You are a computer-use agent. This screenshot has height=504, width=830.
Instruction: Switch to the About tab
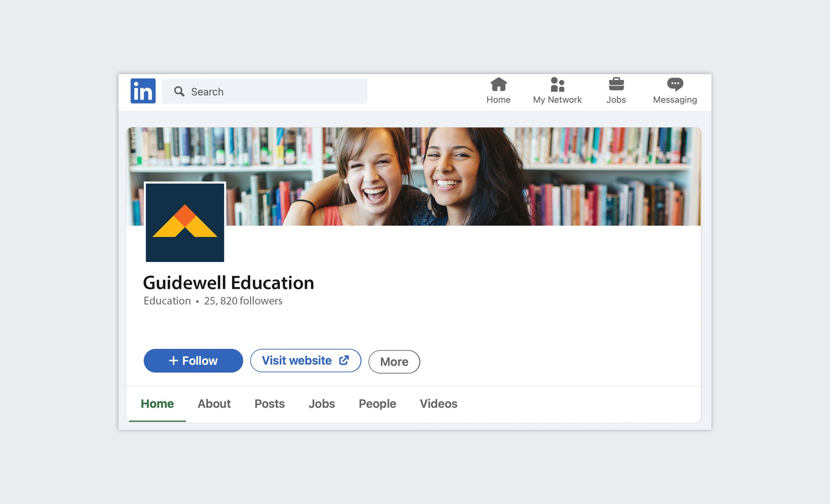pyautogui.click(x=214, y=404)
